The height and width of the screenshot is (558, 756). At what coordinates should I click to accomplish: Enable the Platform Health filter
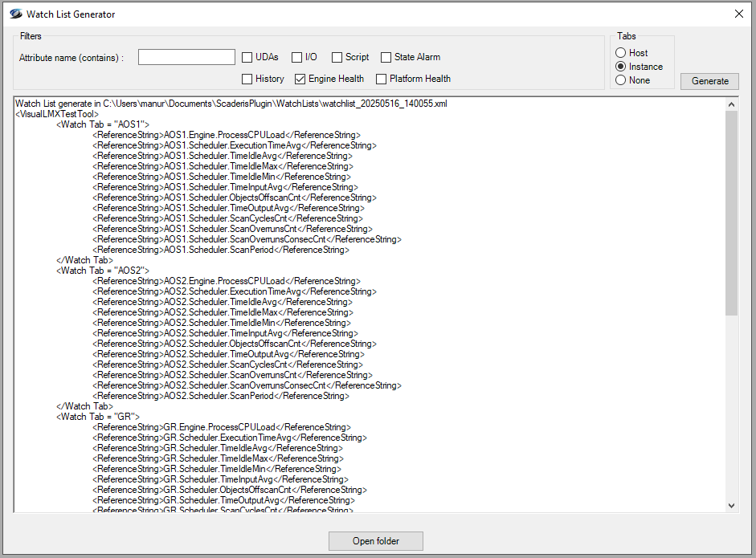pyautogui.click(x=382, y=79)
